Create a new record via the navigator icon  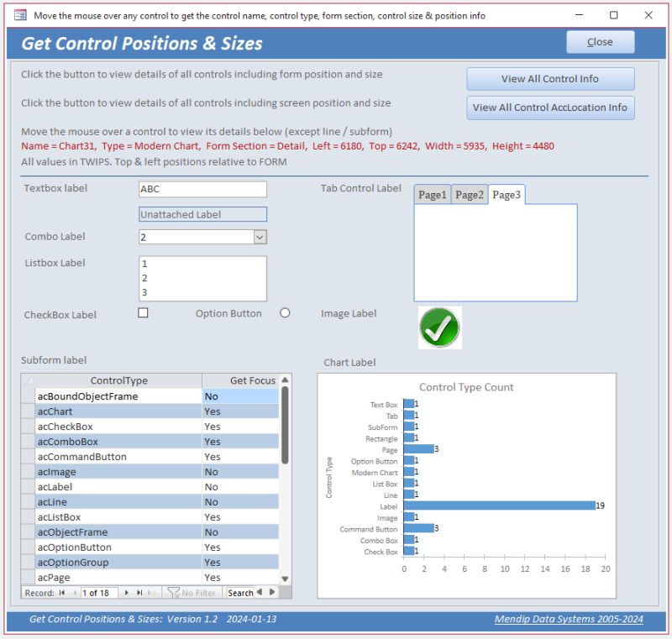click(151, 594)
